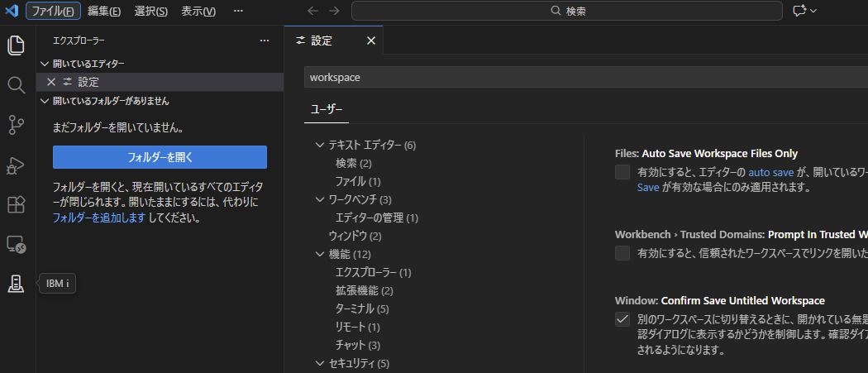Viewport: 868px width, 373px height.
Task: Enable Prompt In Trusted Workspace checkbox
Action: (622, 253)
